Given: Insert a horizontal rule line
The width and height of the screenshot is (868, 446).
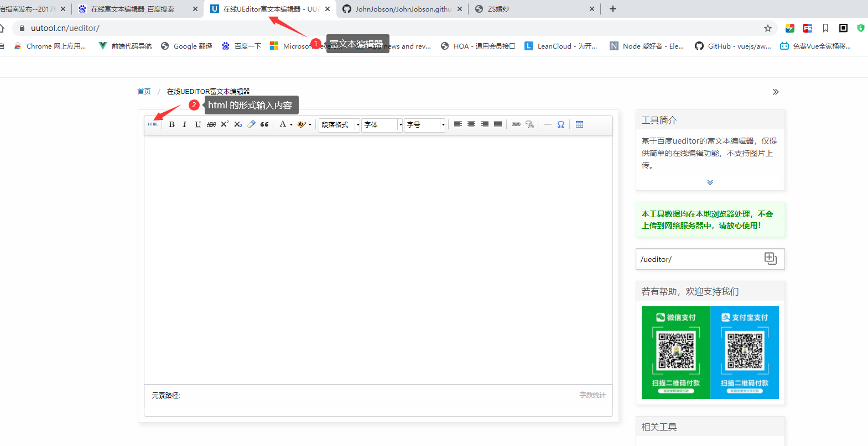Looking at the screenshot, I should click(548, 124).
